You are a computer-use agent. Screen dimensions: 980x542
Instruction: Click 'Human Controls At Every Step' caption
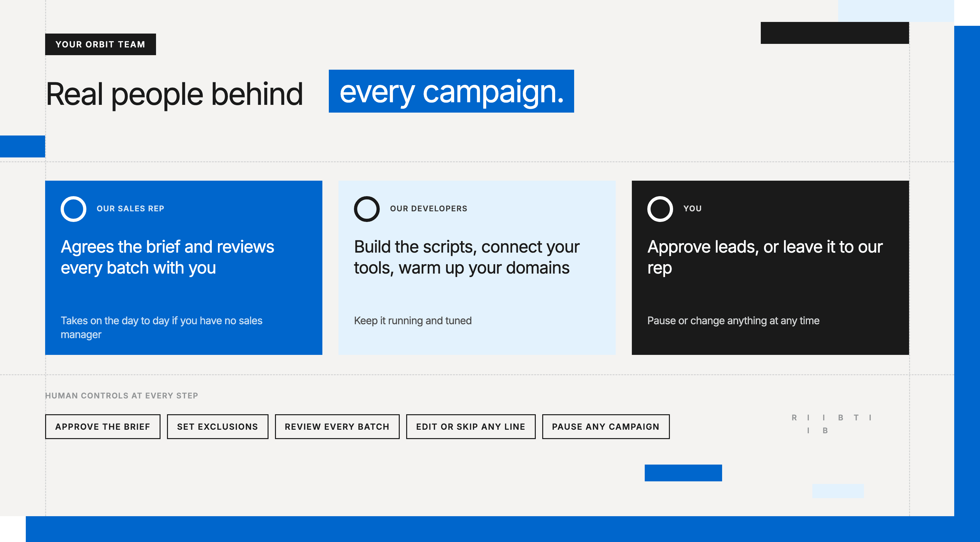point(122,396)
